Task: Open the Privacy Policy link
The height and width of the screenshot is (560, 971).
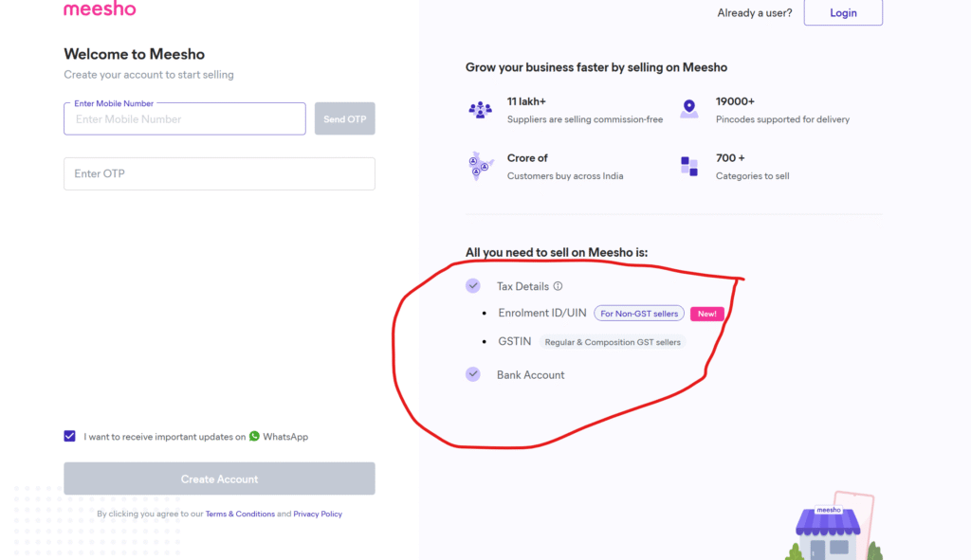Action: pos(318,514)
